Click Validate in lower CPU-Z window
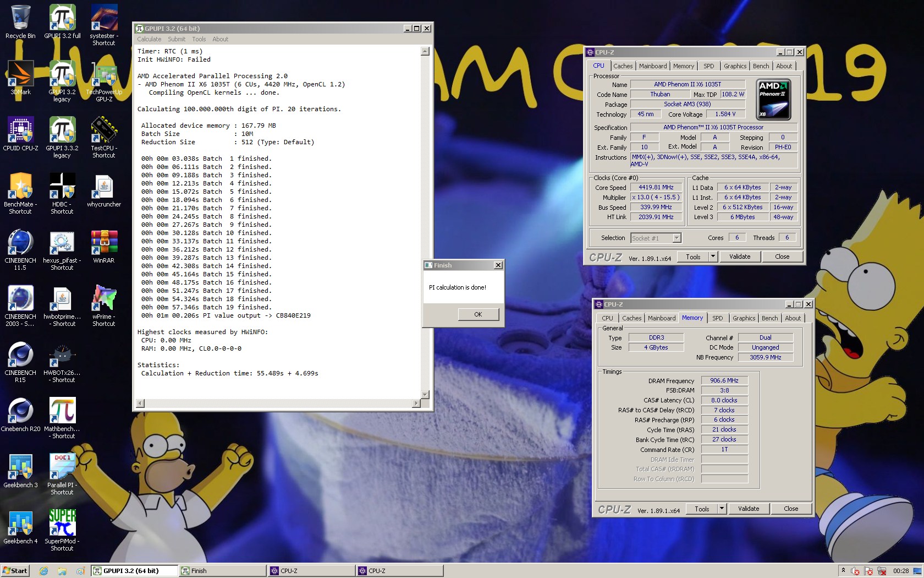The image size is (924, 578). [x=749, y=509]
